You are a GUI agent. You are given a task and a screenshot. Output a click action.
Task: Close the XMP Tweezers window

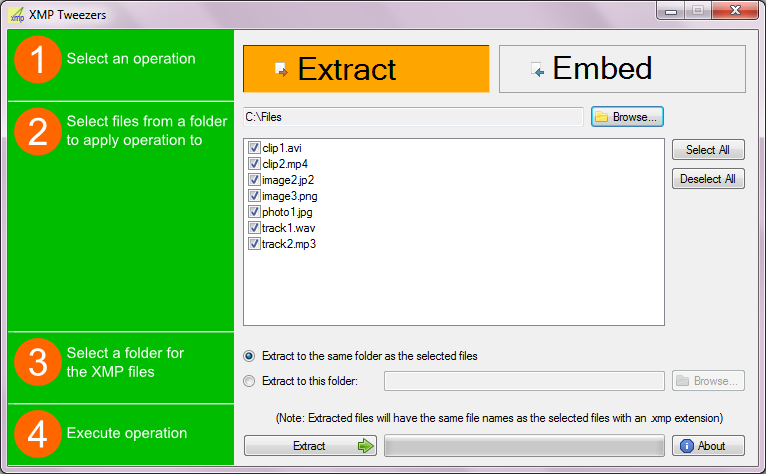735,11
